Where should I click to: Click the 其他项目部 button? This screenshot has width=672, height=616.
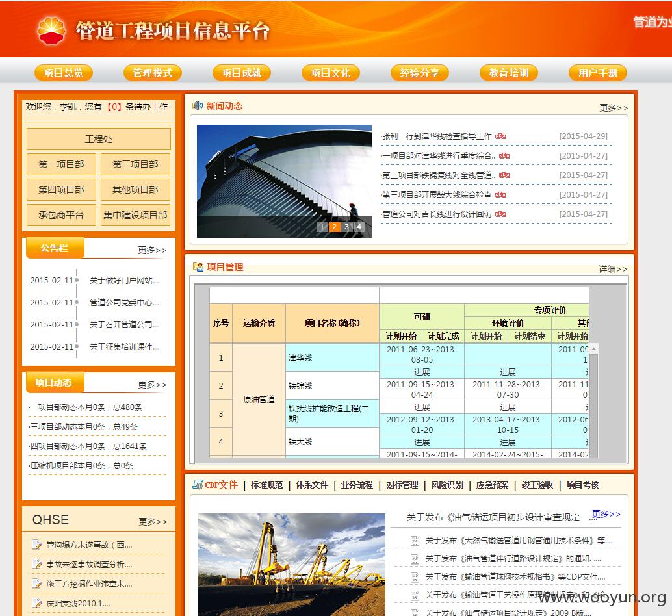[x=135, y=189]
